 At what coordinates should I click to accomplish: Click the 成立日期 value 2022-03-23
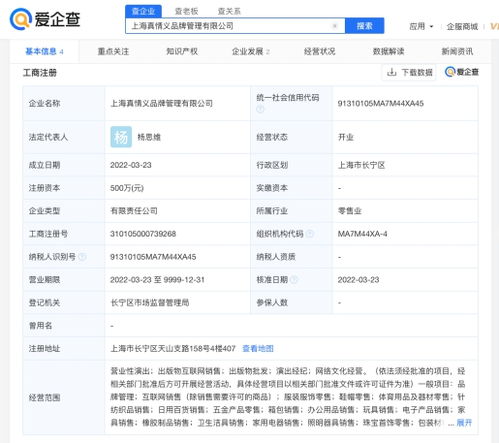(x=131, y=165)
